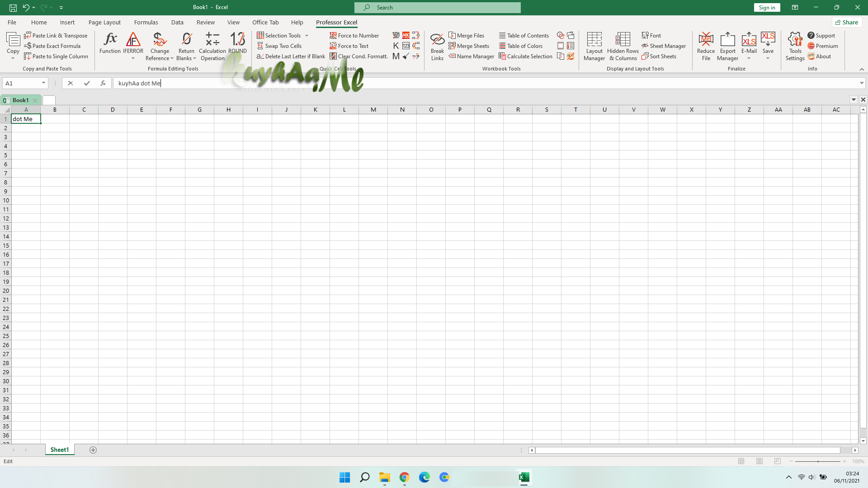Select the Sheet1 worksheet tab

(x=59, y=450)
